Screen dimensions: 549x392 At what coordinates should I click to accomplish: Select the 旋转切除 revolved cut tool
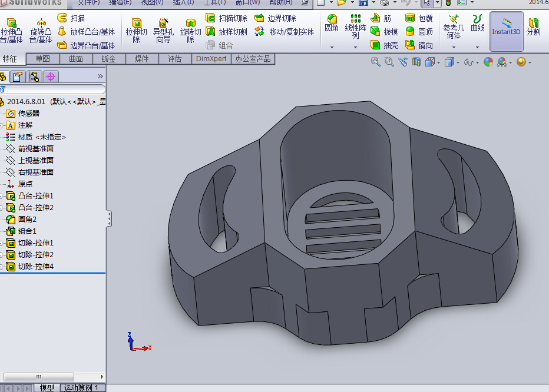(x=190, y=31)
